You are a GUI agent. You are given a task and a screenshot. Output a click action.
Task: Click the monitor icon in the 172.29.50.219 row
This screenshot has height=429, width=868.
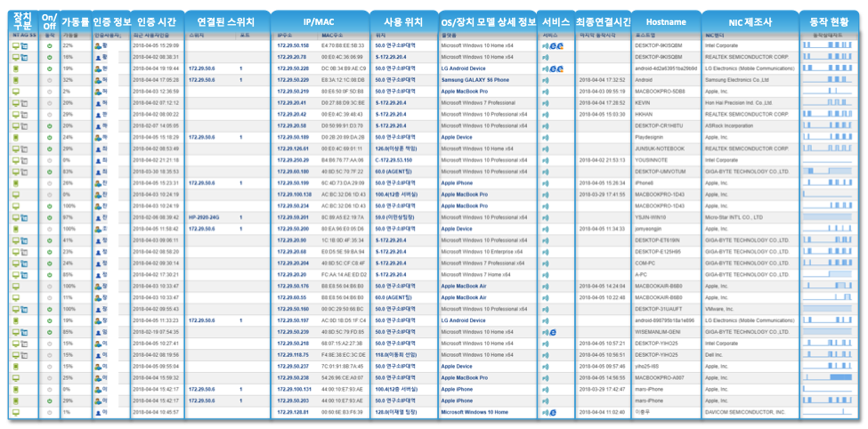[x=16, y=92]
